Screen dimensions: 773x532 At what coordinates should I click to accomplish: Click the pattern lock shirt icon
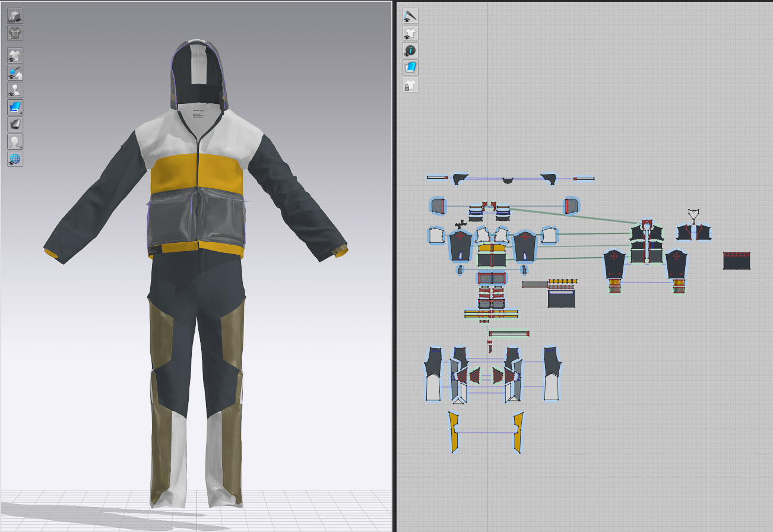click(410, 85)
